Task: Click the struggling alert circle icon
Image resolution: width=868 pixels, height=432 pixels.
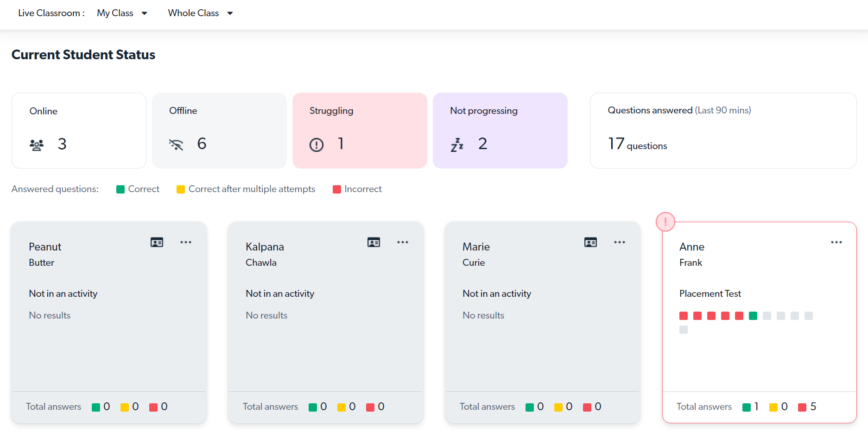Action: (x=317, y=145)
